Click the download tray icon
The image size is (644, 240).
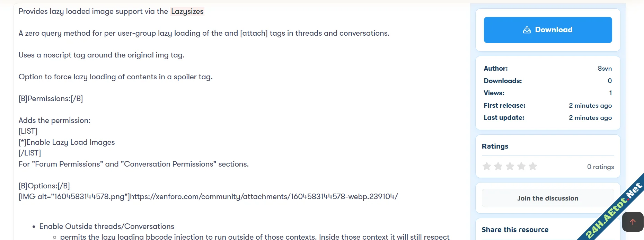[x=527, y=30]
